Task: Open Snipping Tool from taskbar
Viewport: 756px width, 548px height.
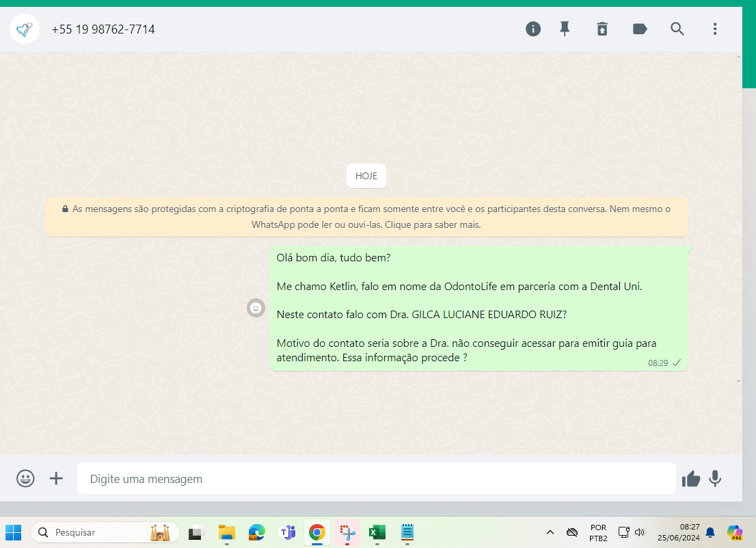Action: tap(347, 532)
